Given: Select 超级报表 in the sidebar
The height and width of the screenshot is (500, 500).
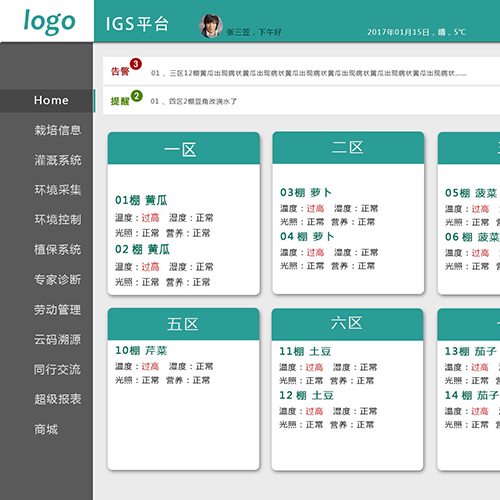Looking at the screenshot, I should coord(58,399).
